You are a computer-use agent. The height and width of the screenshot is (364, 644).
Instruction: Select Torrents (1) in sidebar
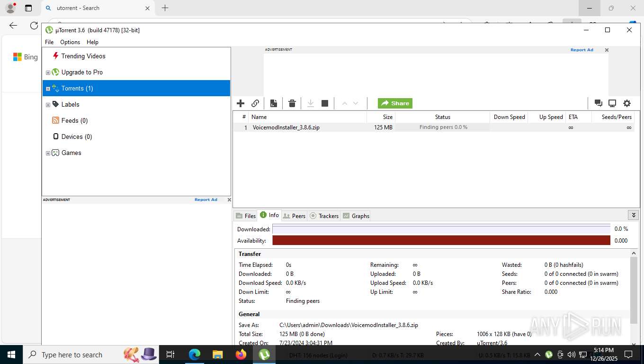pos(136,88)
